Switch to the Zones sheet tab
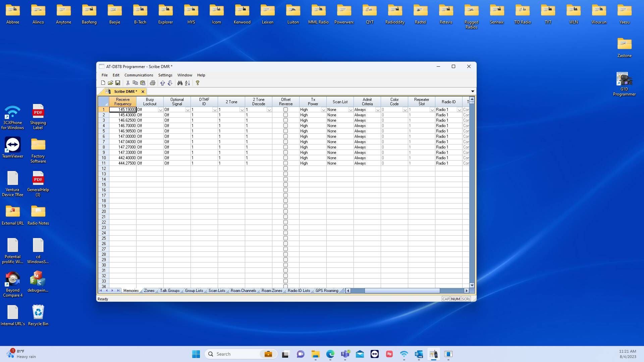 149,291
